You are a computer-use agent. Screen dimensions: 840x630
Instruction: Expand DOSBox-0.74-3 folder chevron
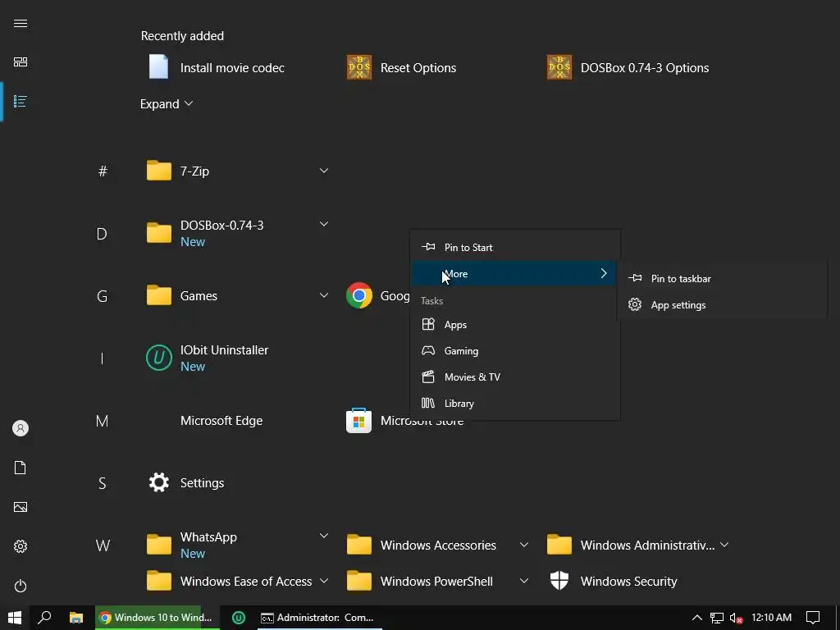tap(323, 223)
